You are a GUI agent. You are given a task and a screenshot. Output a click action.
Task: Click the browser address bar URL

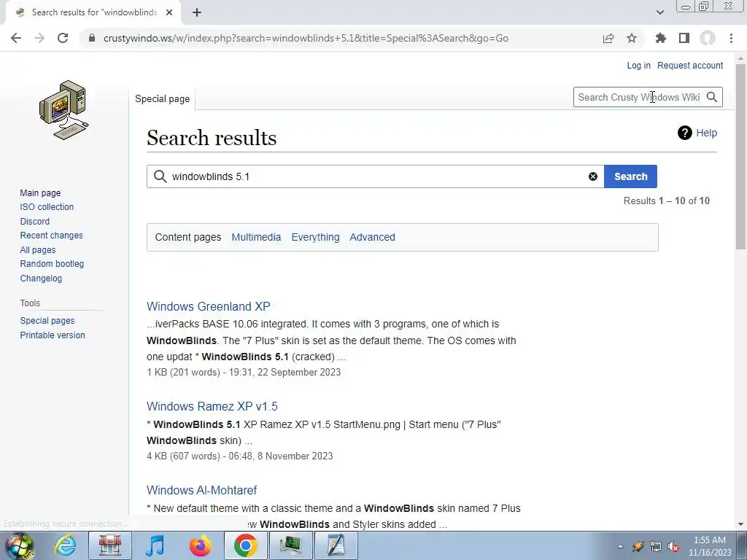306,38
